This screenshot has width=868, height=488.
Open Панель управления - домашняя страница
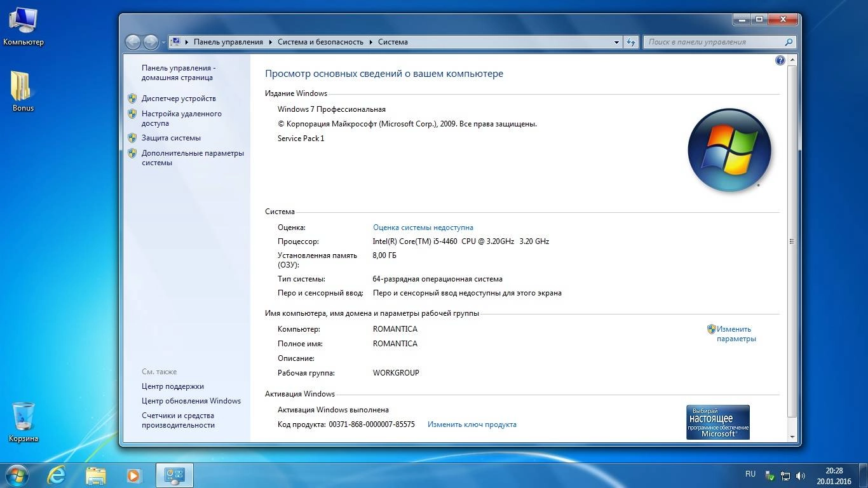coord(179,72)
